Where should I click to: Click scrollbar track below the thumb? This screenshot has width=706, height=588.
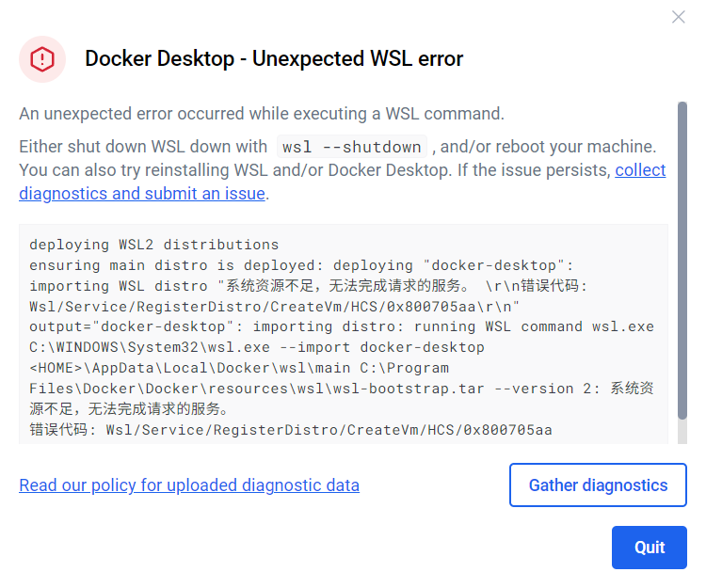pos(682,432)
